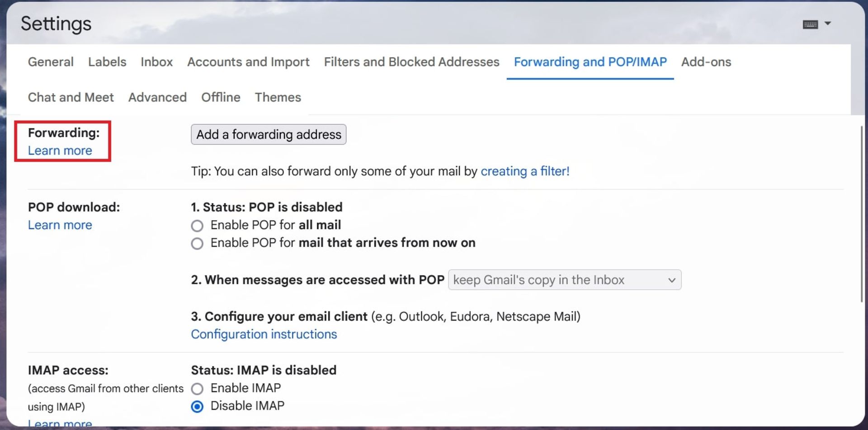Click the POP Configuration instructions link
The height and width of the screenshot is (430, 868).
point(264,334)
